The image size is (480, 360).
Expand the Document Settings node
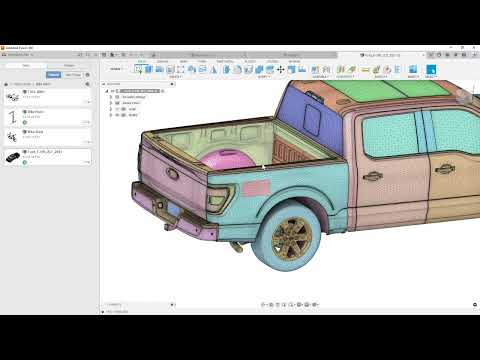[111, 97]
